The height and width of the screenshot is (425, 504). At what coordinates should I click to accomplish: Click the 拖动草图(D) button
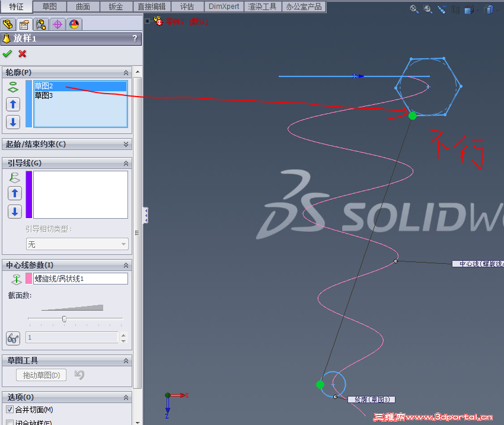(x=42, y=375)
